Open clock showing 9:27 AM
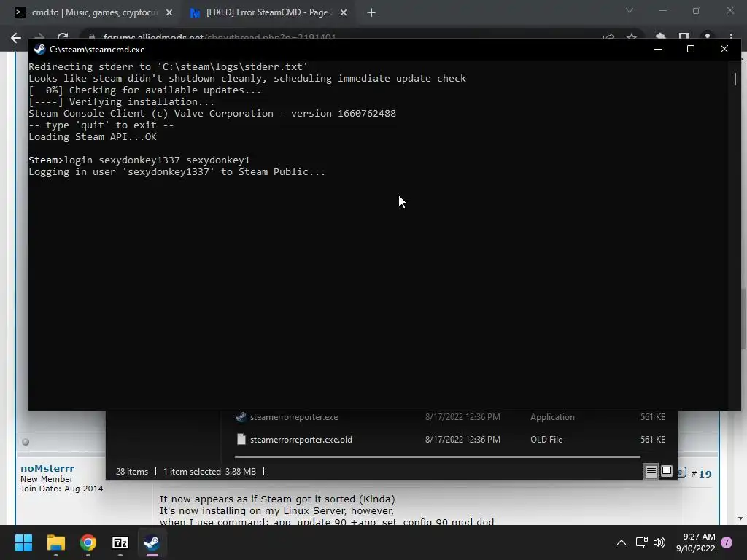 [695, 542]
